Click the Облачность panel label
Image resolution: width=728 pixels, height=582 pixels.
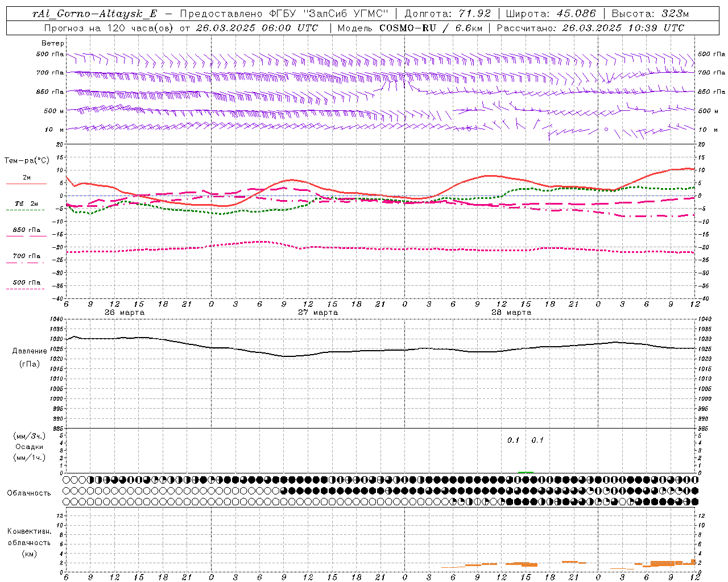[29, 493]
